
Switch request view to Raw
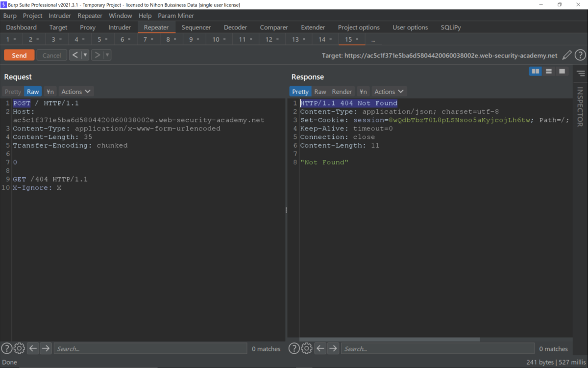pos(33,92)
